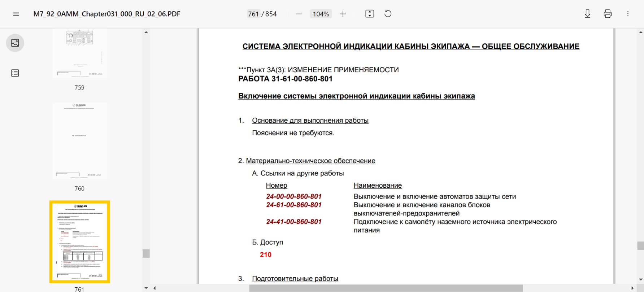Toggle the sidebar menu hamburger icon

coord(16,14)
